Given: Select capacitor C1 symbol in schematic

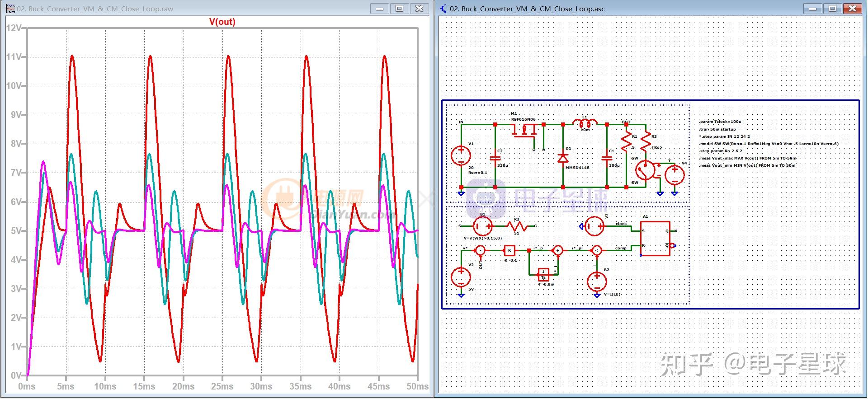Looking at the screenshot, I should [607, 158].
